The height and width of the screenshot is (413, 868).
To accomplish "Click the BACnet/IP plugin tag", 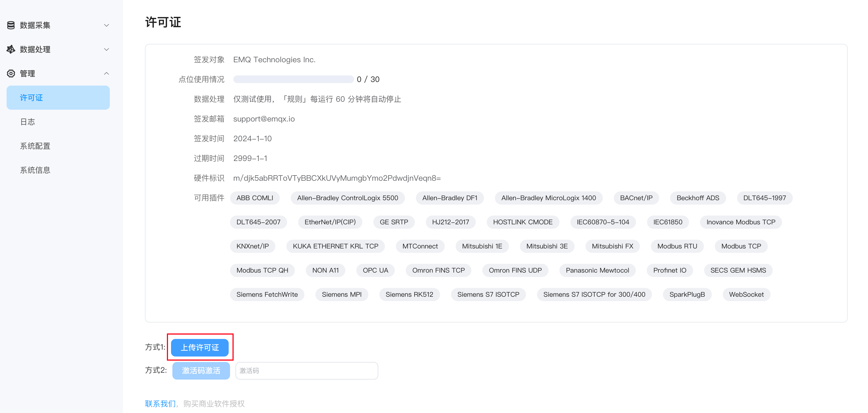I will coord(636,198).
